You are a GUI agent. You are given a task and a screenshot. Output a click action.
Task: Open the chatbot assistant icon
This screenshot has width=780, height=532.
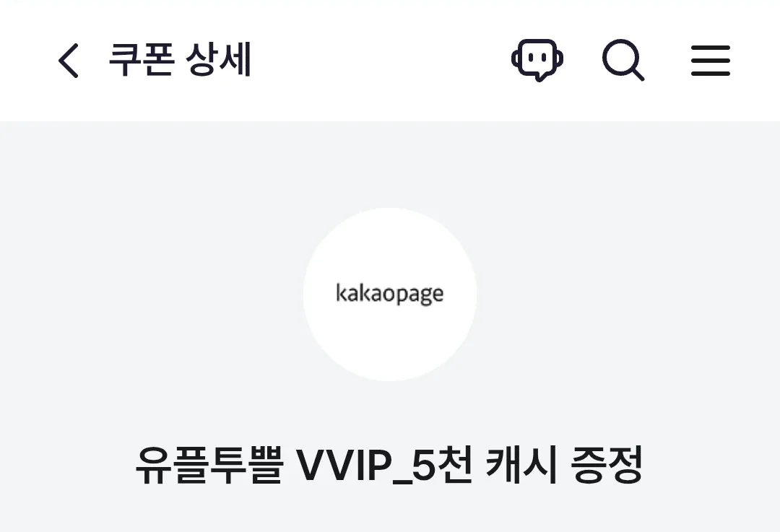pos(537,60)
